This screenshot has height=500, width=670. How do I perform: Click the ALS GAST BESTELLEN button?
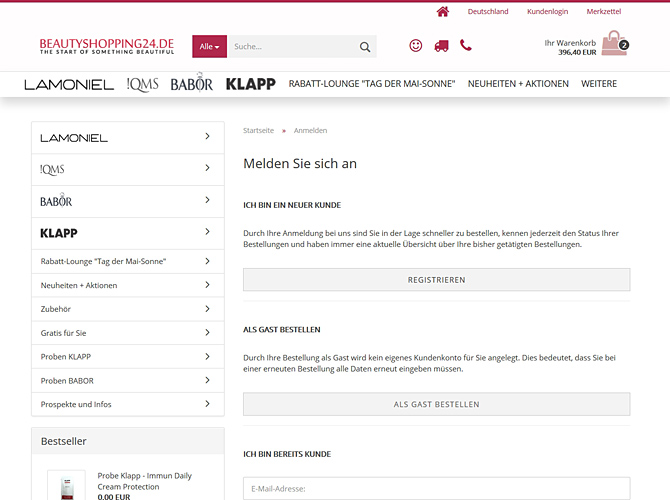[x=436, y=404]
